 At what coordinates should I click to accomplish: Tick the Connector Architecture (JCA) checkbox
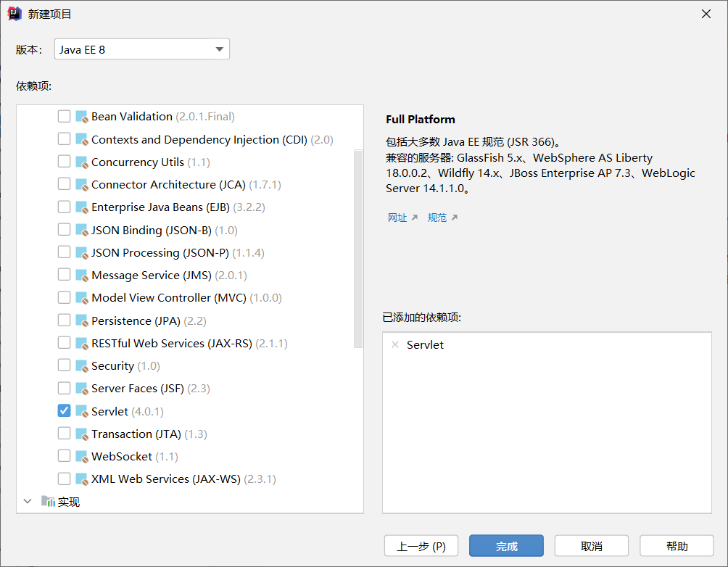(x=64, y=184)
